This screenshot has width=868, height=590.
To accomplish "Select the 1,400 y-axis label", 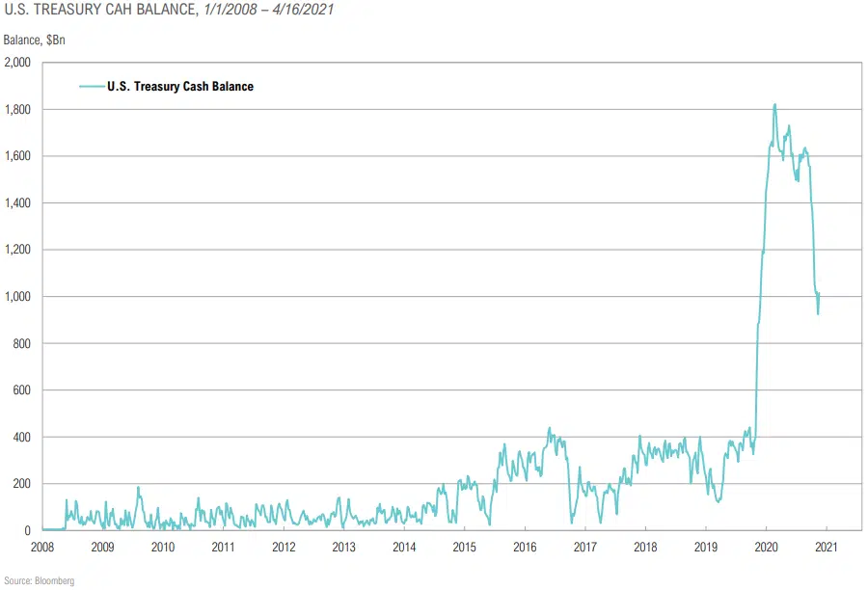I will tap(18, 203).
